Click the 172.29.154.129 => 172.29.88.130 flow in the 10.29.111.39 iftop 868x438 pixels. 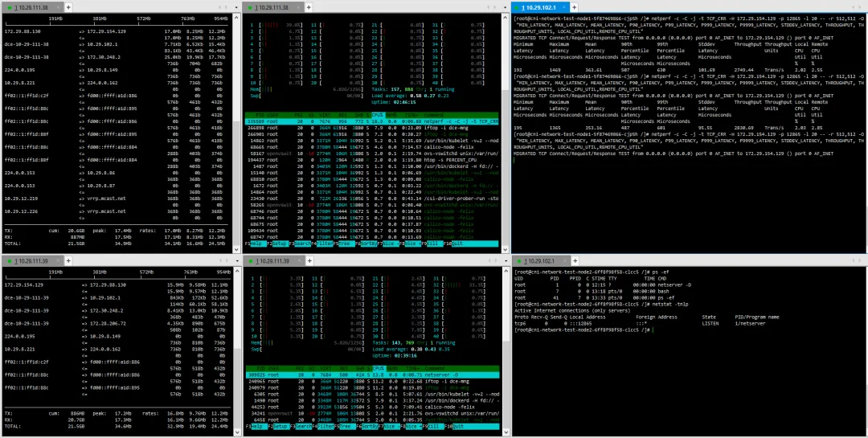[x=117, y=284]
